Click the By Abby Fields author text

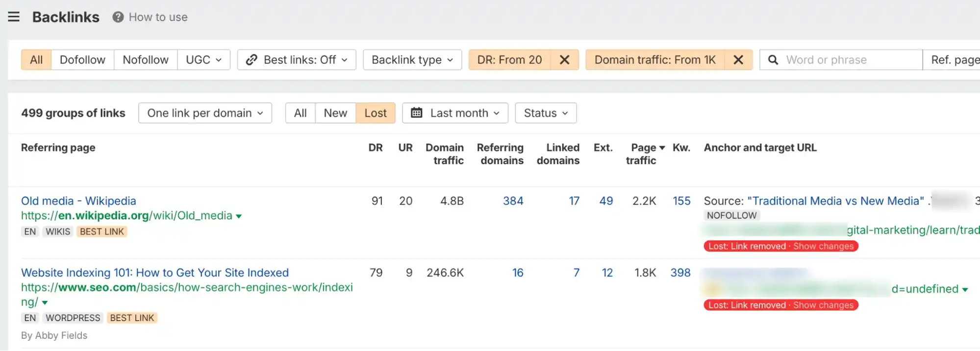coord(54,336)
